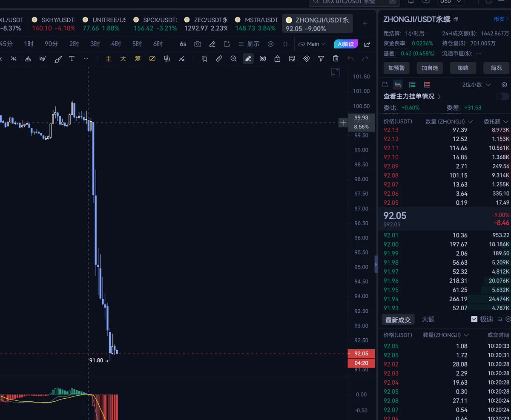The height and width of the screenshot is (420, 511).
Task: Copy the ZHONGJI/USDT pair name icon
Action: point(456,20)
